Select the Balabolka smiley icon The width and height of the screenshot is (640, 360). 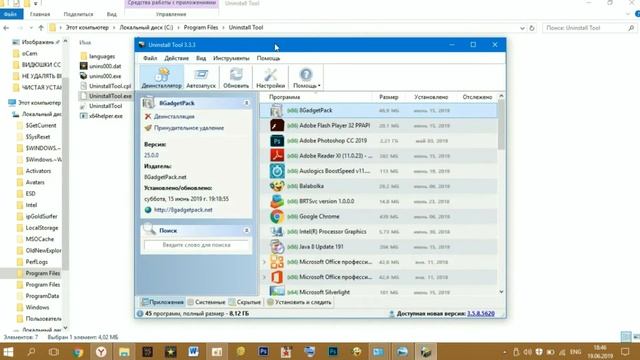click(277, 186)
